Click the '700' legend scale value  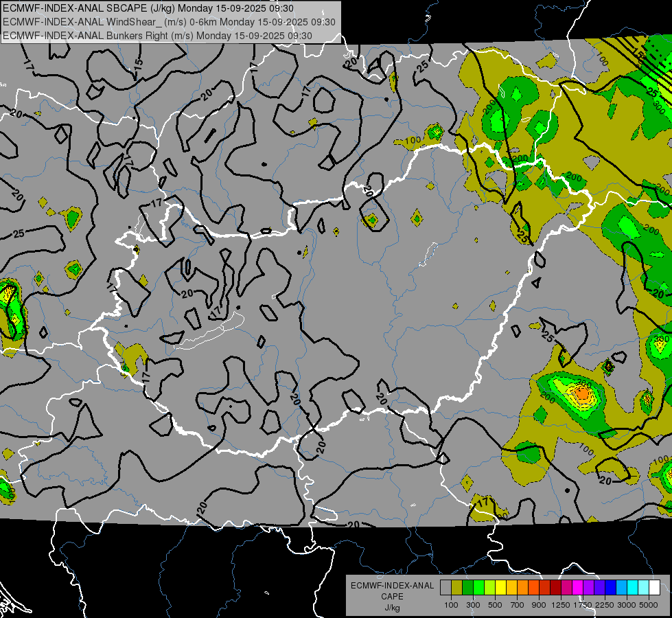pyautogui.click(x=518, y=605)
